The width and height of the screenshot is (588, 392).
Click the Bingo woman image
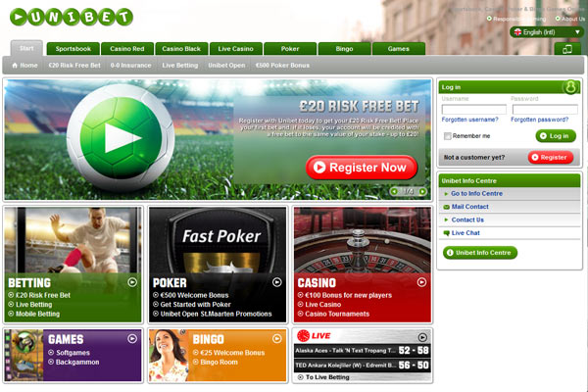click(x=168, y=356)
